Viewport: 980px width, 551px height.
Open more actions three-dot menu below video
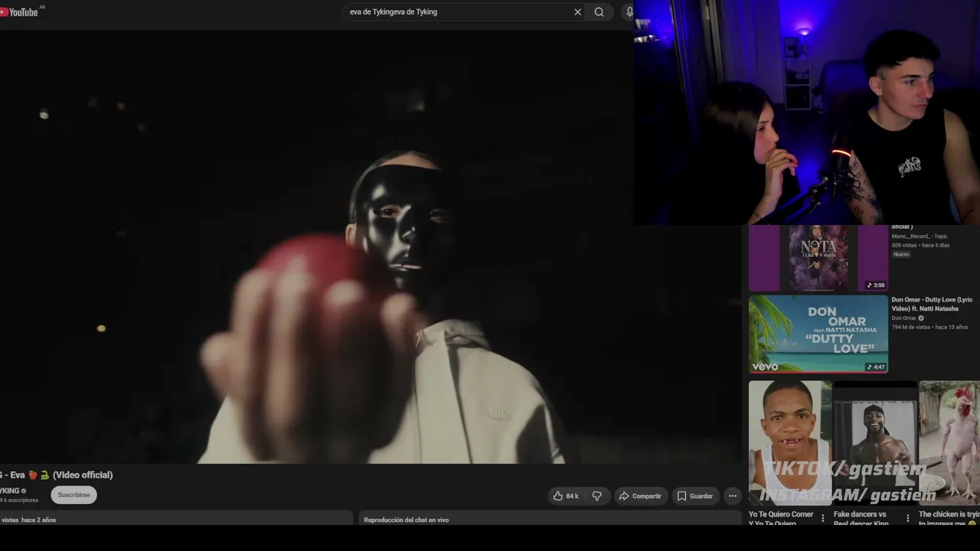pyautogui.click(x=733, y=496)
